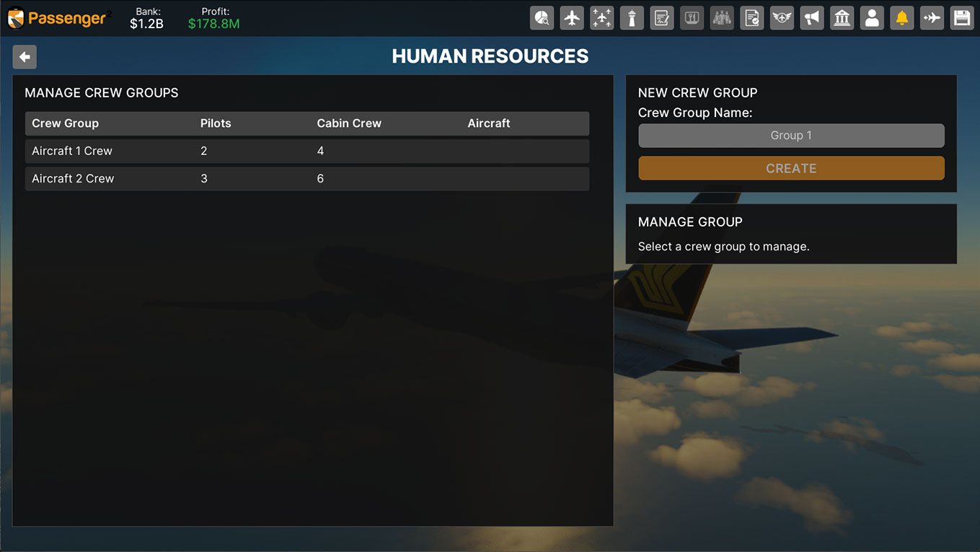Click the in-flight meal tray icon

(x=692, y=18)
